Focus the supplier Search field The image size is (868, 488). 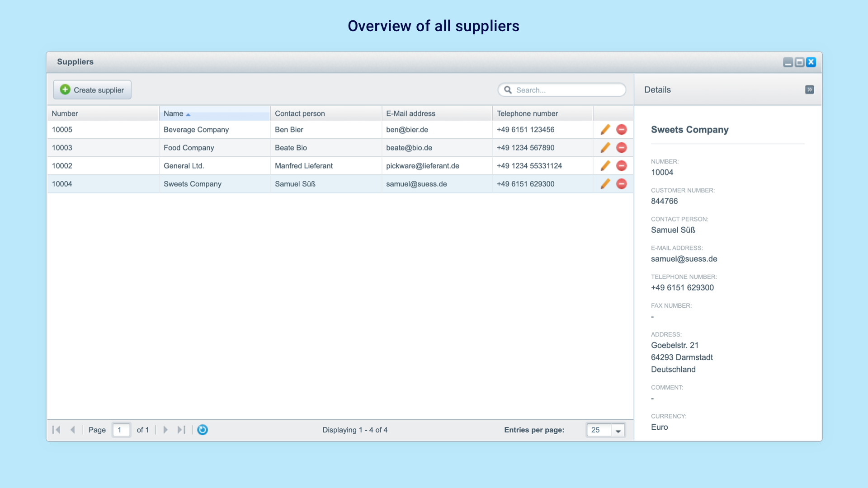tap(562, 90)
